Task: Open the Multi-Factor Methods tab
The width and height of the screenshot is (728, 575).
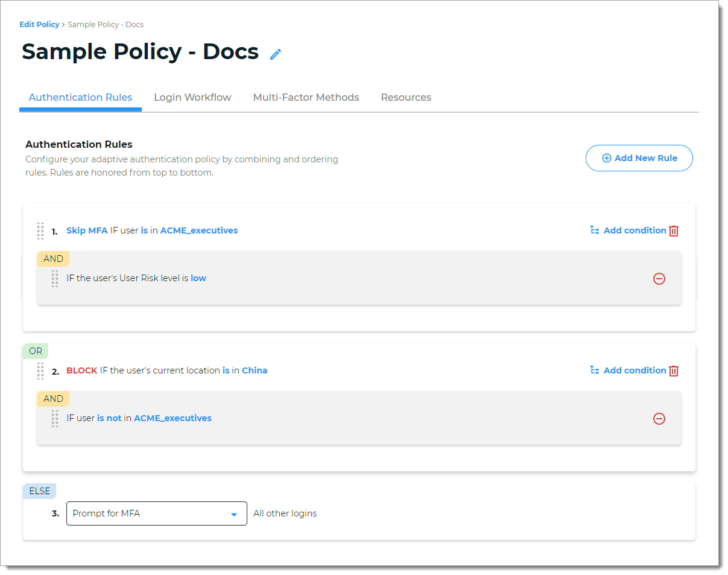Action: [306, 97]
